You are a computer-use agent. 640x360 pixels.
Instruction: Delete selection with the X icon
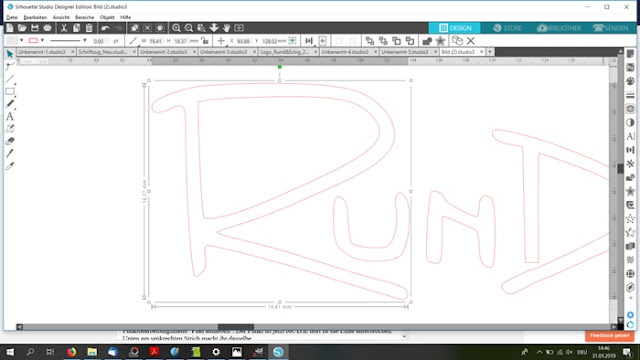tap(471, 41)
